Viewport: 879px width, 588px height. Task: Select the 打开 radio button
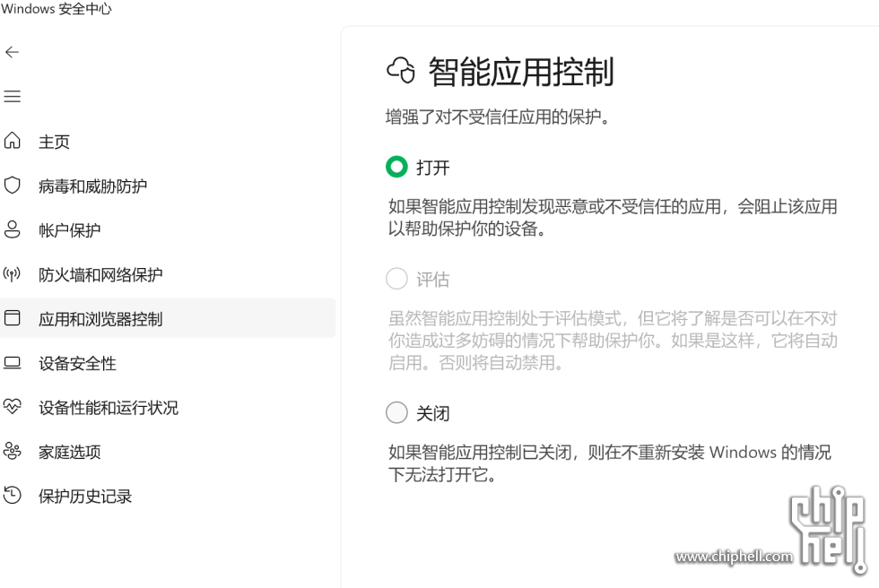click(396, 167)
